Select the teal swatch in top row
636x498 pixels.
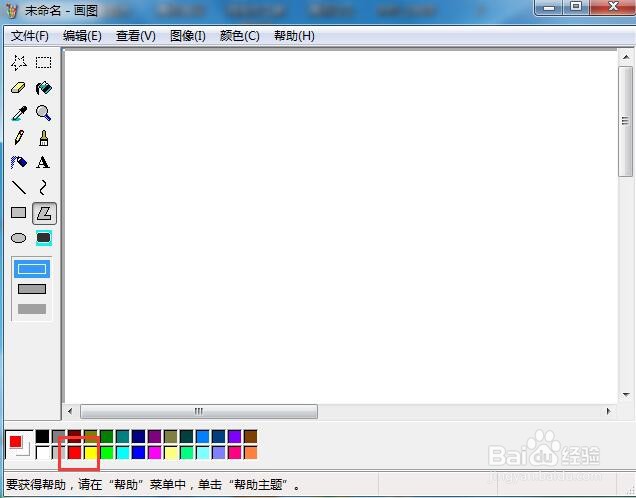[x=122, y=436]
